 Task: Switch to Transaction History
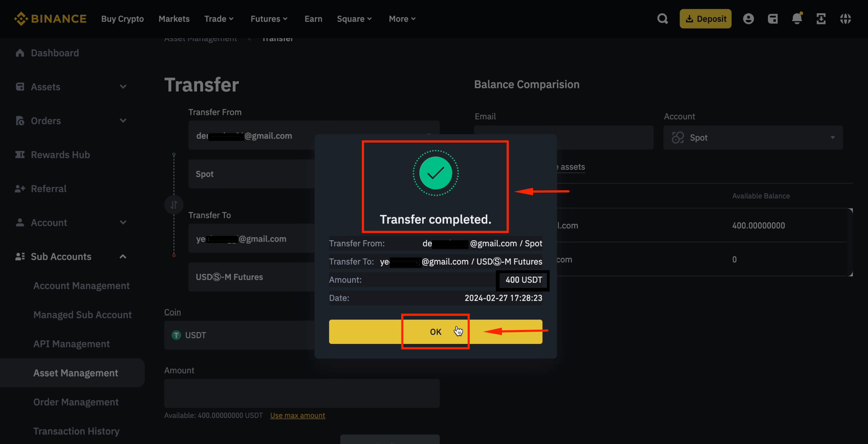coord(77,431)
